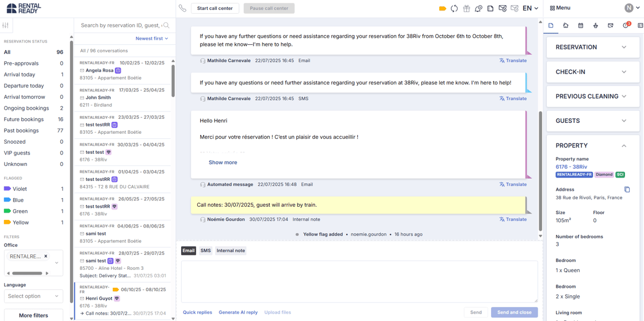Click the filter sliders icon above the left sidebar
This screenshot has width=644, height=321.
coord(5,25)
